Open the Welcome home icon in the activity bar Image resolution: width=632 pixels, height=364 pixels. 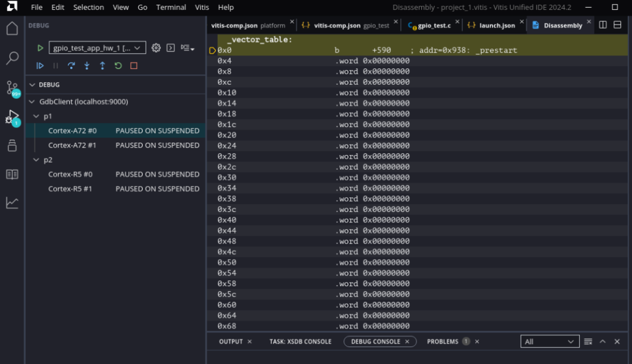tap(12, 29)
